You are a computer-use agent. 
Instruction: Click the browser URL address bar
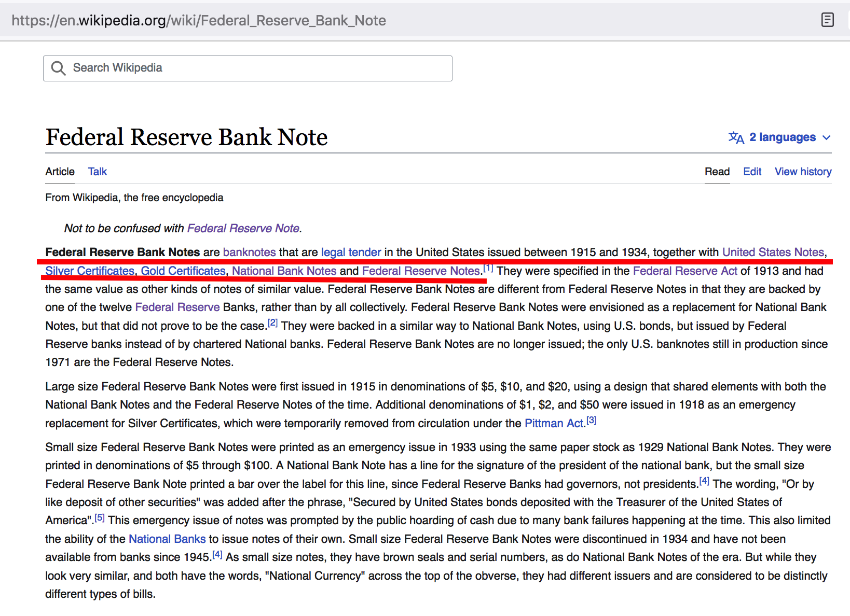coord(199,20)
